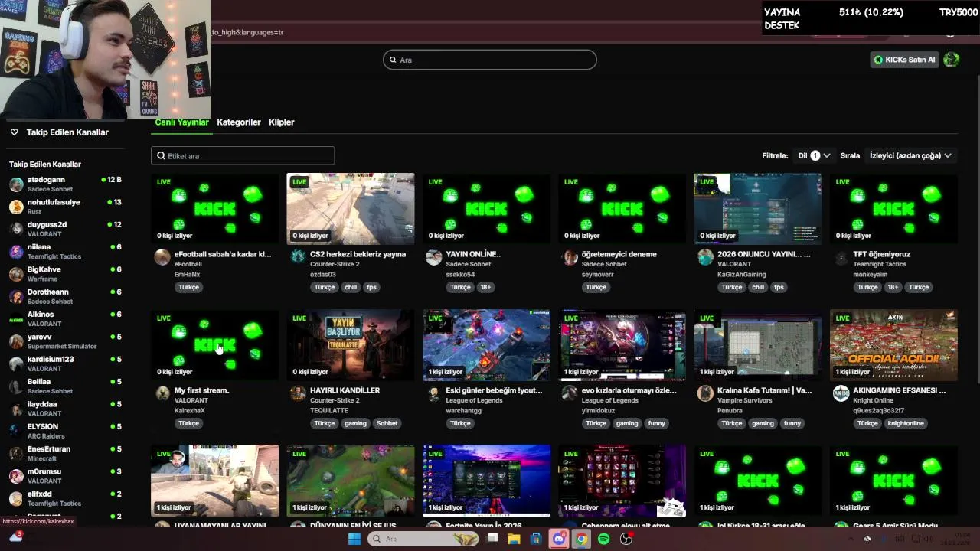Switch to Klipler tab
Screen dimensions: 980x551
tap(282, 122)
